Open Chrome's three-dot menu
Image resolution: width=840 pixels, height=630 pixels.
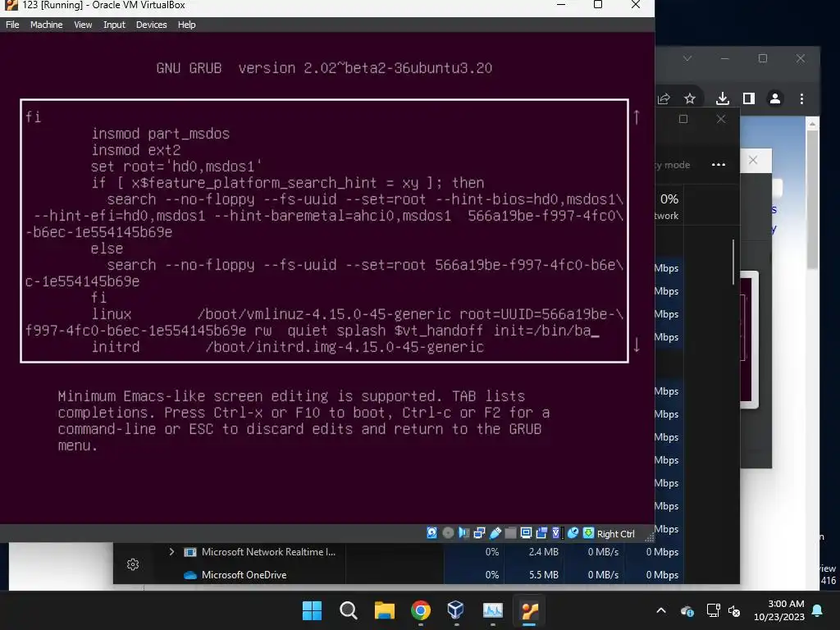point(801,98)
